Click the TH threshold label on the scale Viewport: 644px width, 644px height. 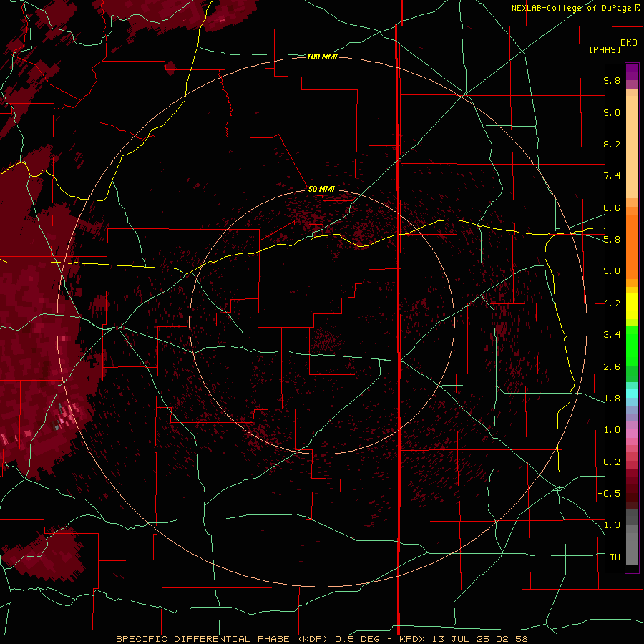615,557
